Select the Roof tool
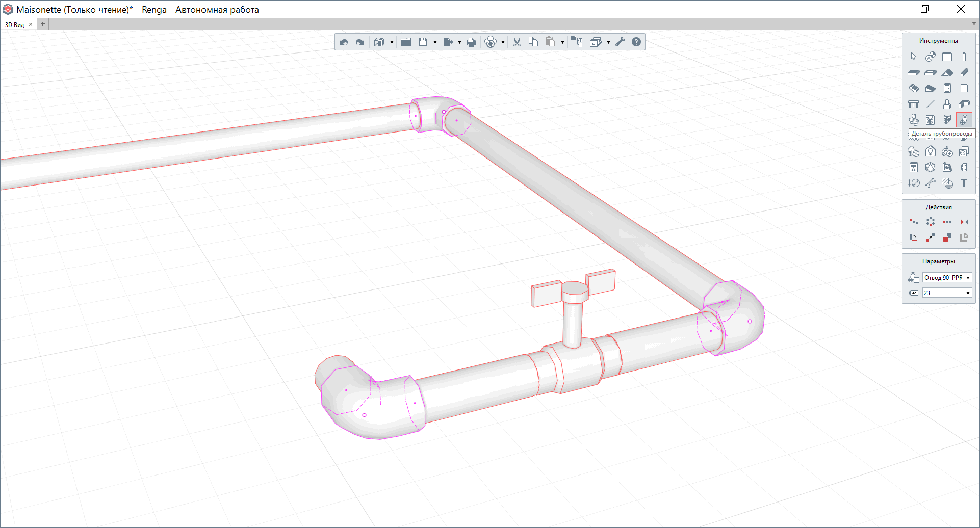Image resolution: width=980 pixels, height=528 pixels. tap(947, 72)
